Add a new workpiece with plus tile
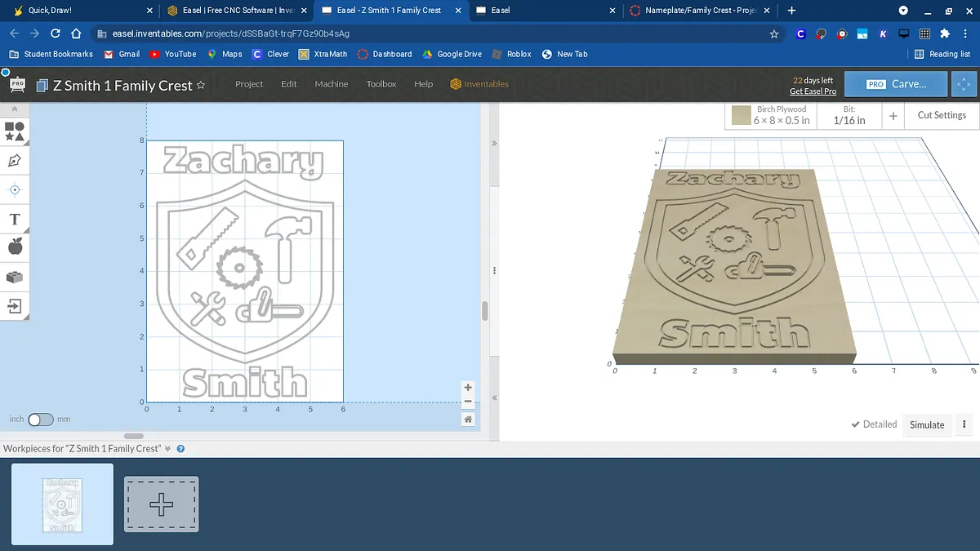Viewport: 980px width, 551px height. click(161, 504)
